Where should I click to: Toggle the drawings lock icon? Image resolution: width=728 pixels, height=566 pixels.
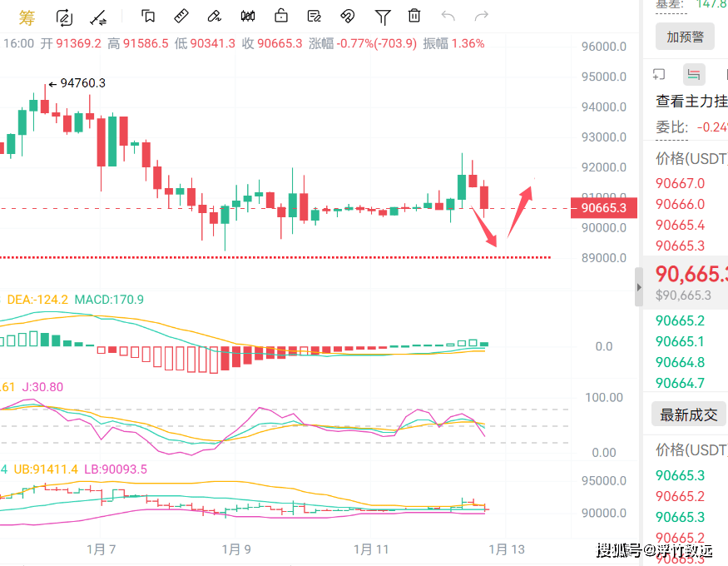(x=280, y=16)
